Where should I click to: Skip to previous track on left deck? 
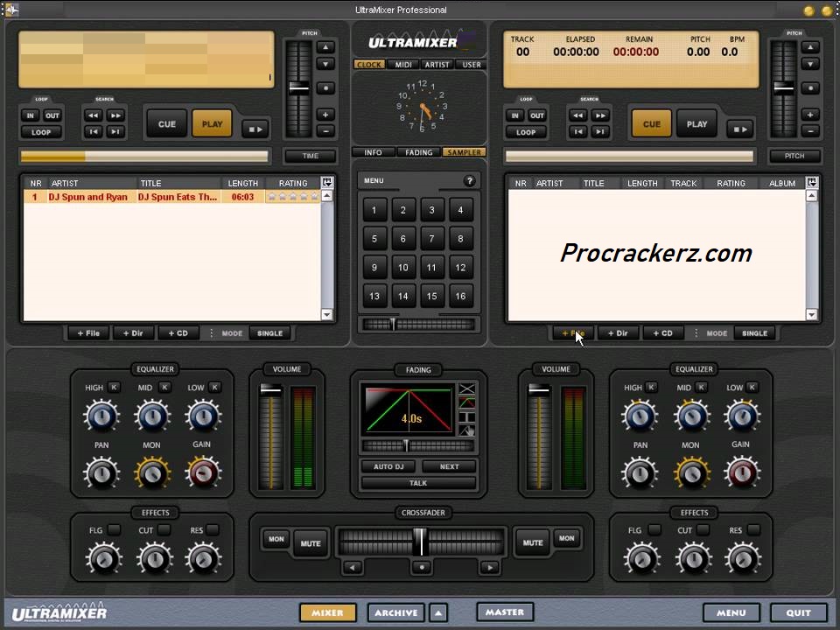[x=93, y=131]
